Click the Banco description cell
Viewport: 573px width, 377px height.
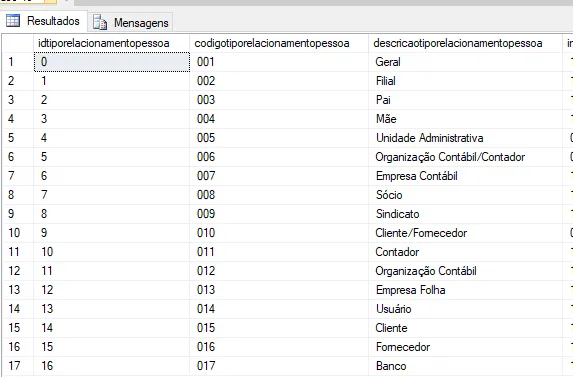466,366
